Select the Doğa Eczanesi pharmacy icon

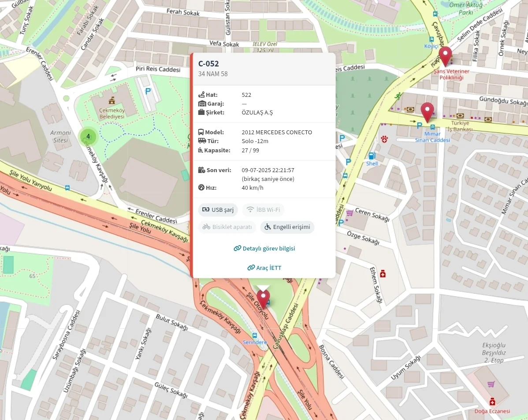(x=492, y=402)
